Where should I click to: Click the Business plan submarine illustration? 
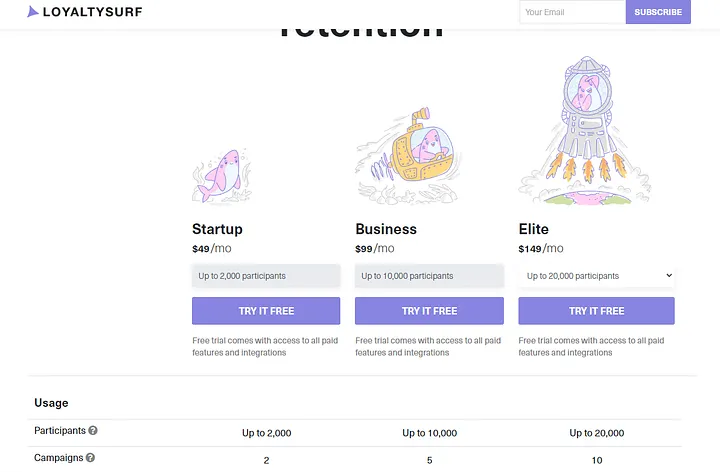coord(407,156)
